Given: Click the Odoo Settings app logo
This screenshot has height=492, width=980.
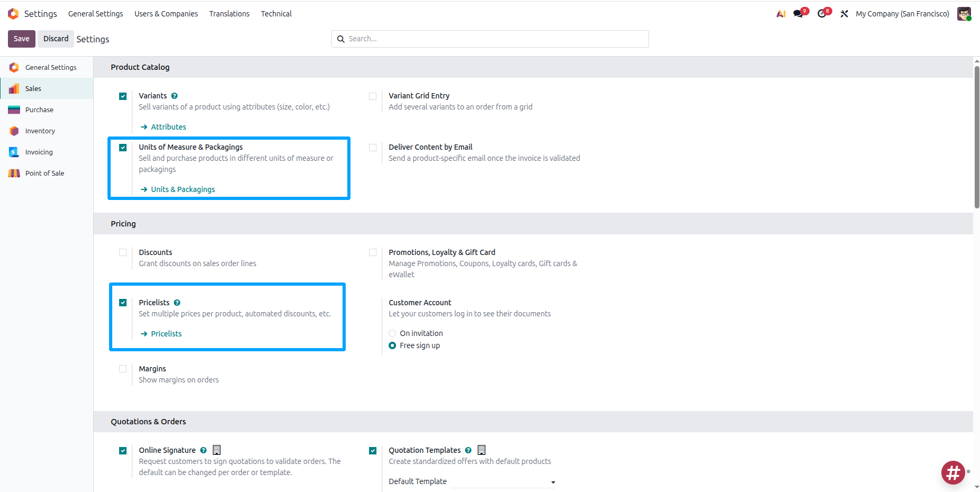Looking at the screenshot, I should (13, 14).
